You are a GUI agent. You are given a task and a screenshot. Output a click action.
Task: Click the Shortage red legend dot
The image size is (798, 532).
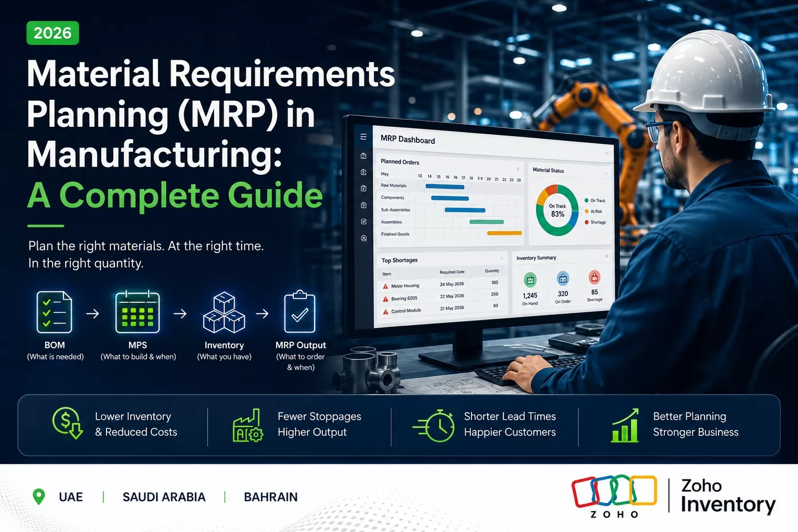[586, 222]
